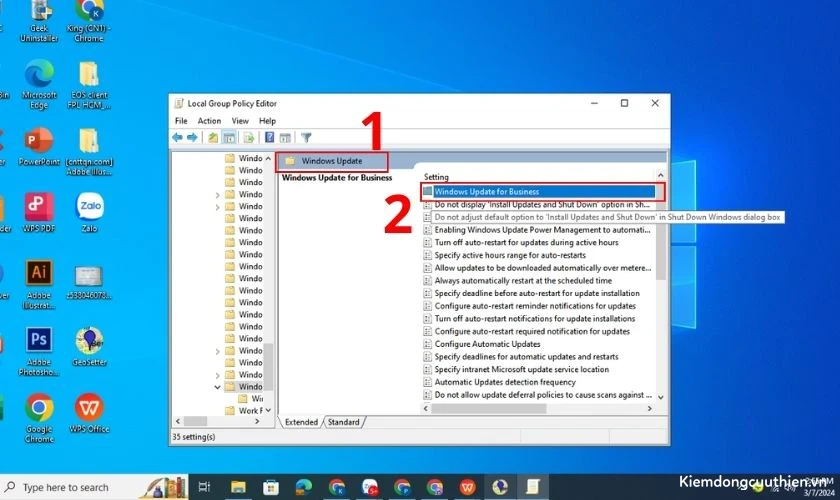The width and height of the screenshot is (840, 500).
Task: Select 'Always automatically restart at the scheduled time'
Action: coord(518,281)
